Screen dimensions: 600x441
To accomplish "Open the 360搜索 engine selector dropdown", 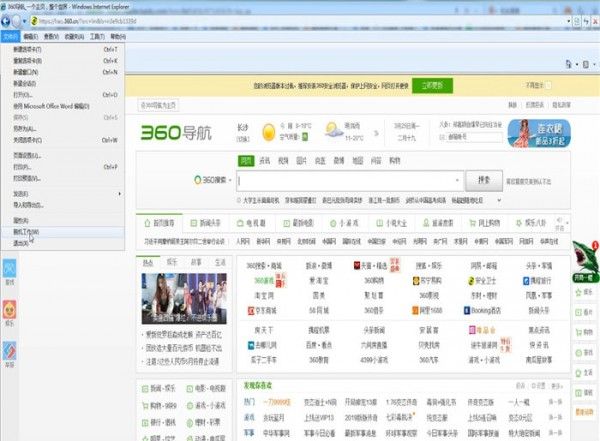I will (x=230, y=180).
